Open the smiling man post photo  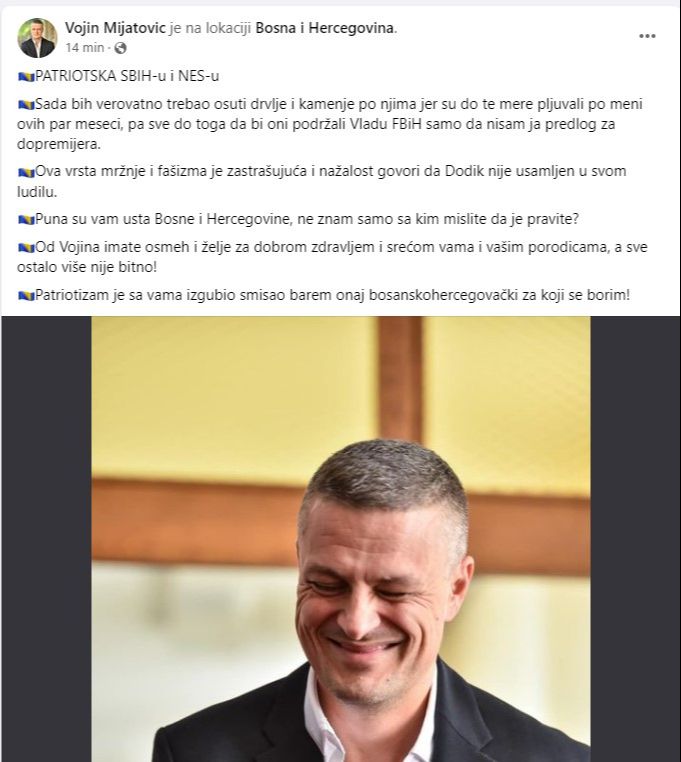tap(341, 539)
